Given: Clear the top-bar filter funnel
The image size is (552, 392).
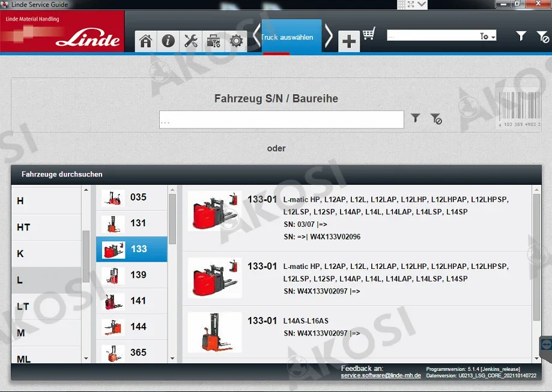Looking at the screenshot, I should pos(542,37).
